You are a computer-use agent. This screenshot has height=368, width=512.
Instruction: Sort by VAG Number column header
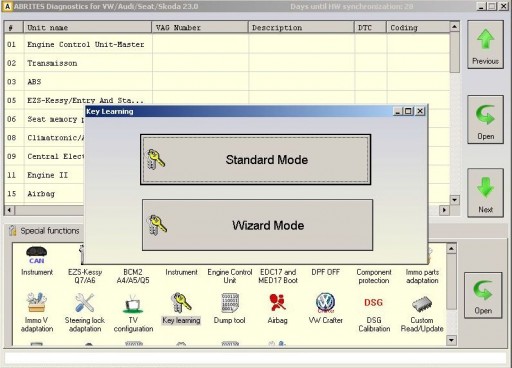(200, 27)
